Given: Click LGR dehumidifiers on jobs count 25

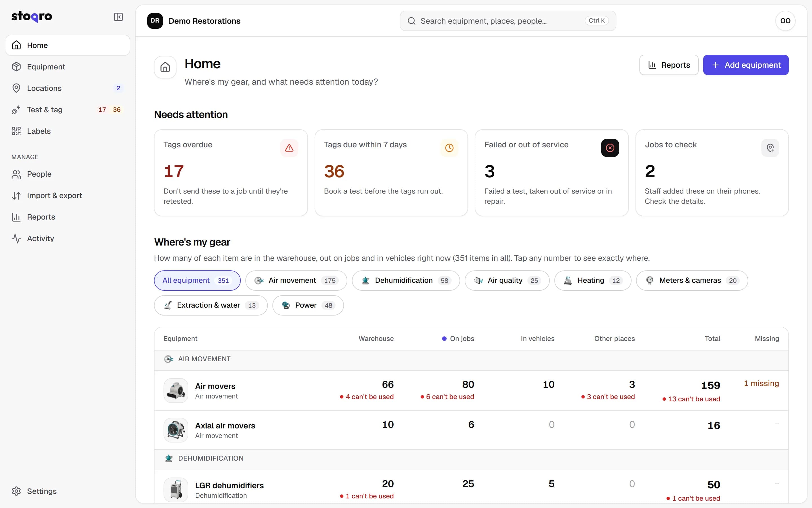Looking at the screenshot, I should coord(468,484).
